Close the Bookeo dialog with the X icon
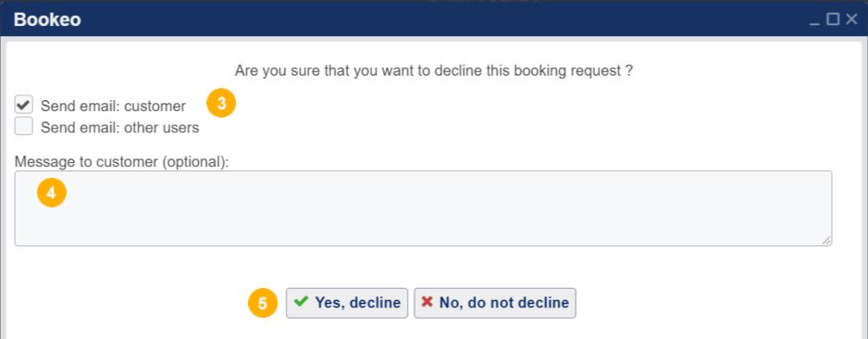Screen dimensions: 868x339 (x=852, y=19)
